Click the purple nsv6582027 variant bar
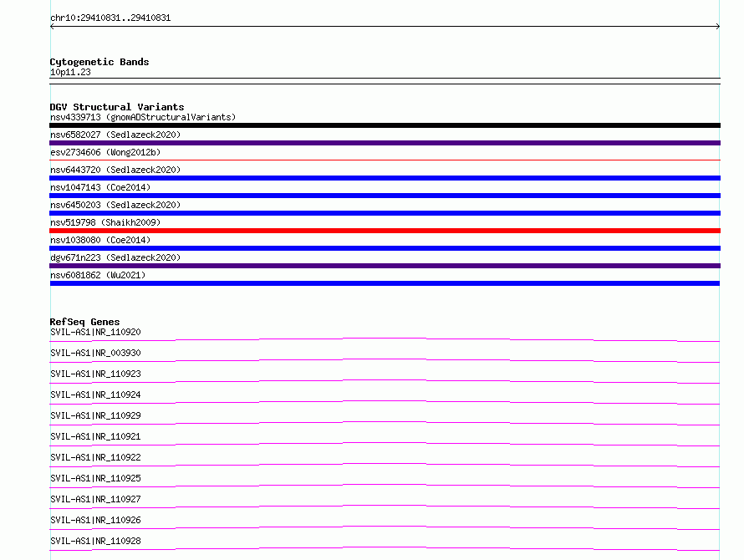 coord(385,143)
